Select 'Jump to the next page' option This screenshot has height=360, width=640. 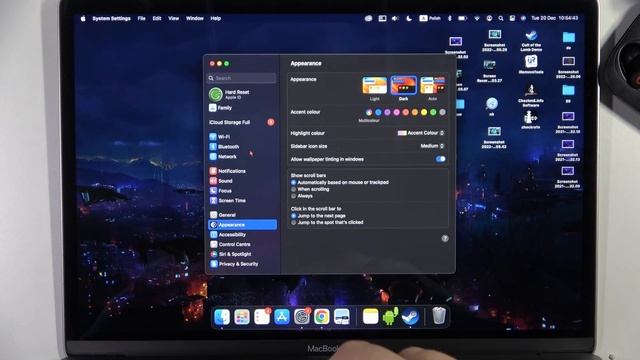tap(293, 216)
